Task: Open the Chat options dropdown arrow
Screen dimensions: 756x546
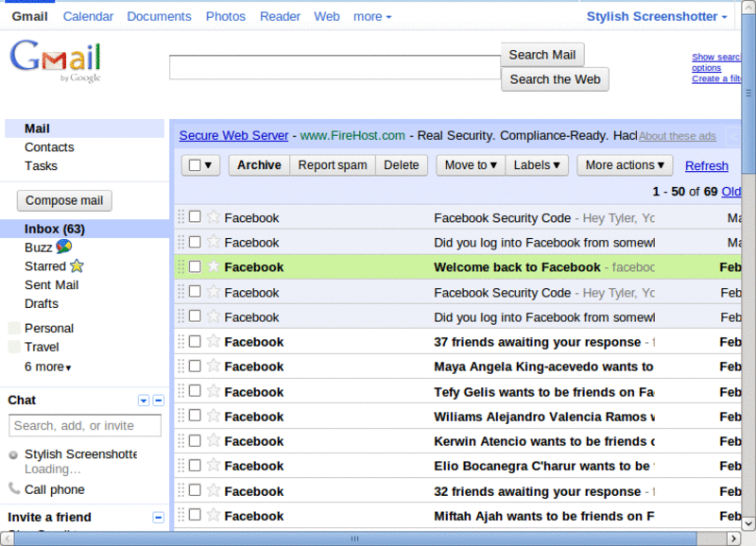Action: click(x=144, y=401)
